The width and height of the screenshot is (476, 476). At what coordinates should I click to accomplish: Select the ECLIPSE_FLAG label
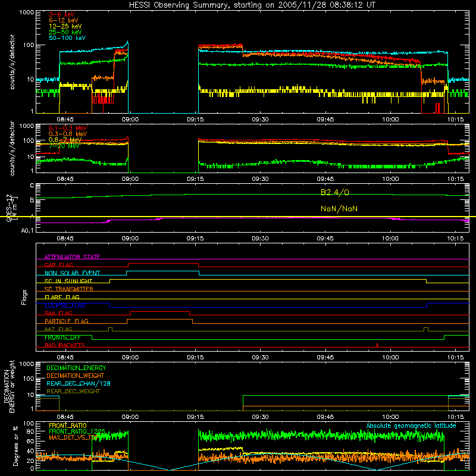click(65, 305)
